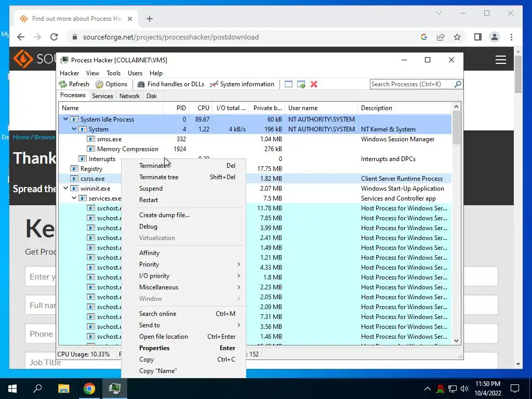Image resolution: width=532 pixels, height=399 pixels.
Task: Select Search online menu entry
Action: (x=183, y=314)
